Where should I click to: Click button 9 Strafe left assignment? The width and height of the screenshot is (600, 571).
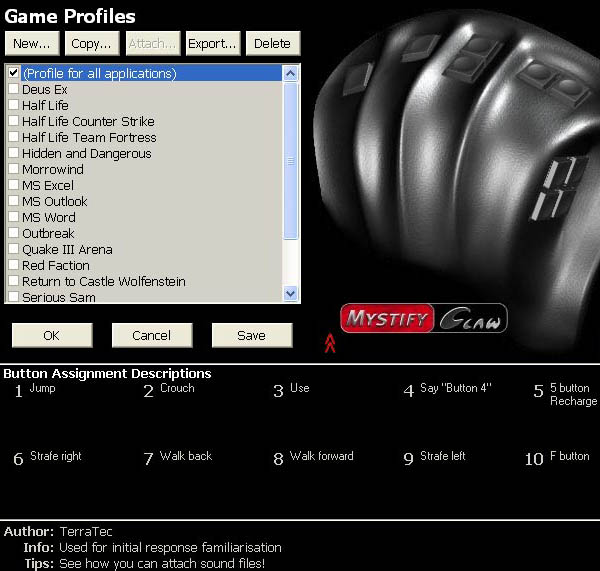[434, 457]
